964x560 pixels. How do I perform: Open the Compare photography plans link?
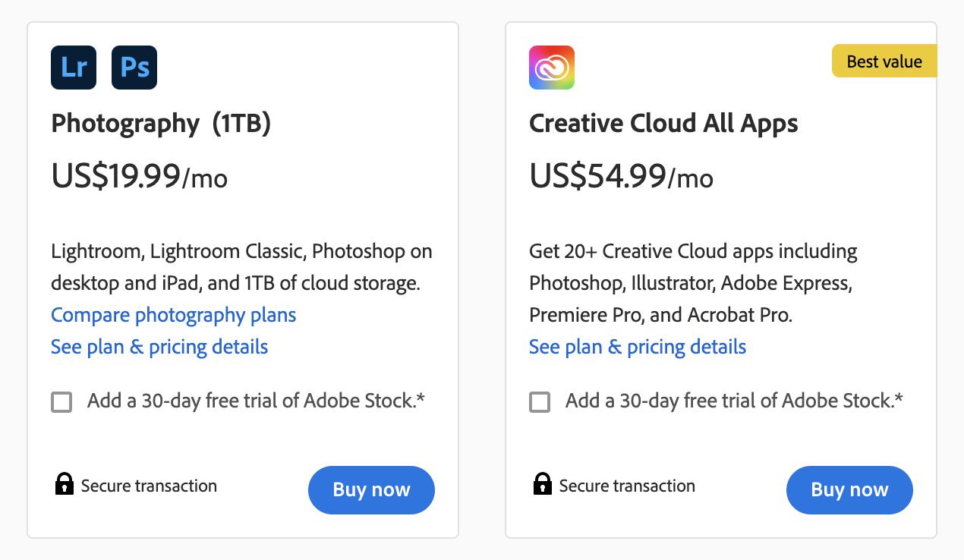(x=173, y=315)
